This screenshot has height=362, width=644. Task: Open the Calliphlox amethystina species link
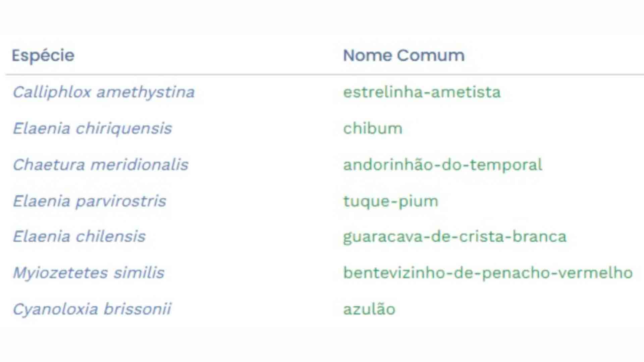pyautogui.click(x=104, y=92)
